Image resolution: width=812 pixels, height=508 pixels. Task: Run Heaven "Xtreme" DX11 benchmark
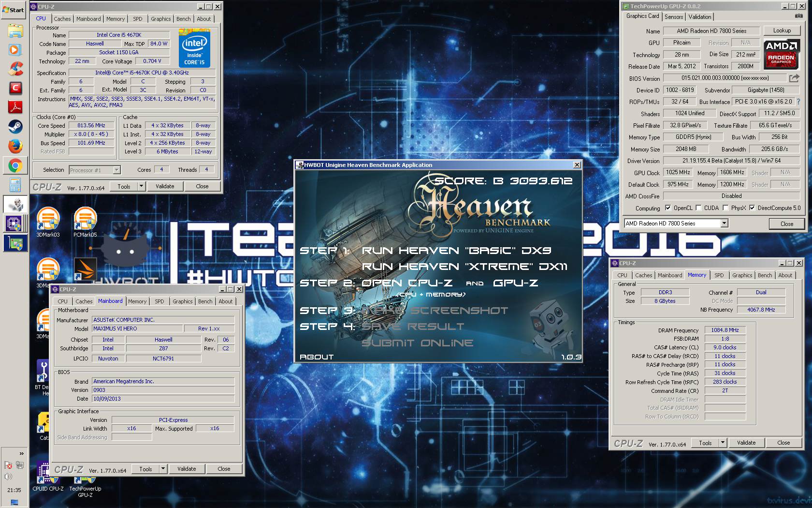point(464,267)
